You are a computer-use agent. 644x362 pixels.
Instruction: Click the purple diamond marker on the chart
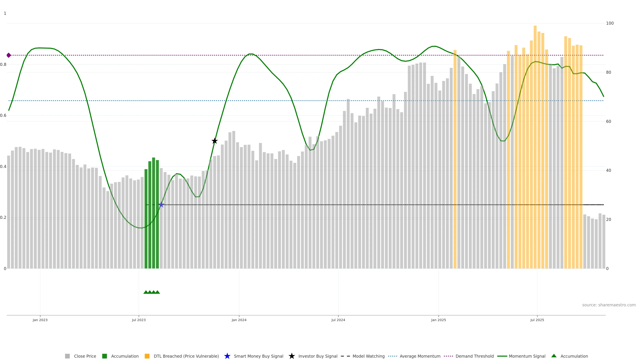[x=9, y=55]
